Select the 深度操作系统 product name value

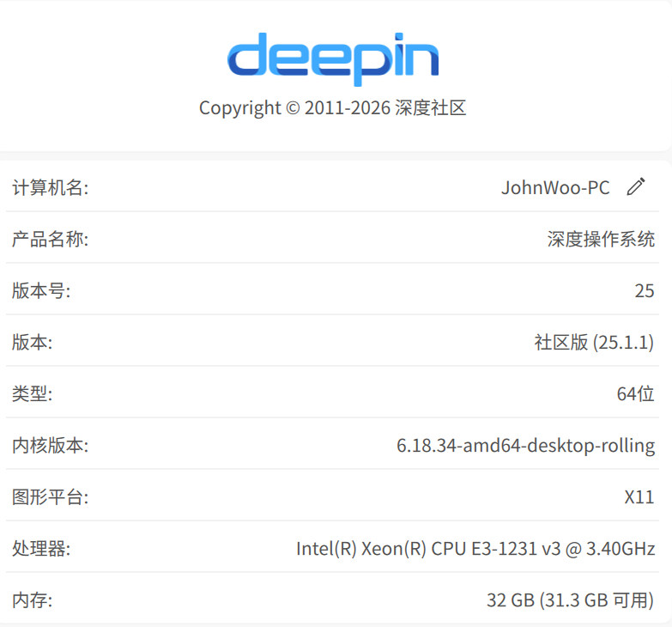(601, 240)
